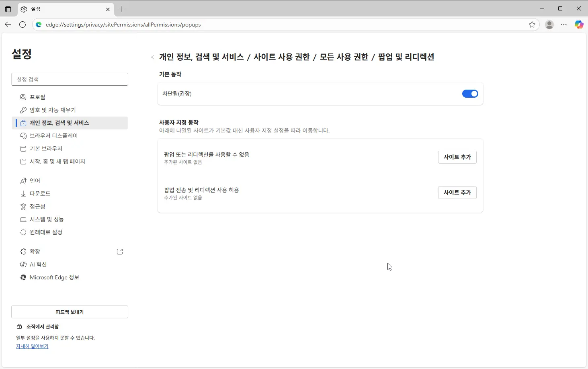Image resolution: width=588 pixels, height=369 pixels.
Task: Open the Copilot icon in toolbar
Action: (x=579, y=25)
